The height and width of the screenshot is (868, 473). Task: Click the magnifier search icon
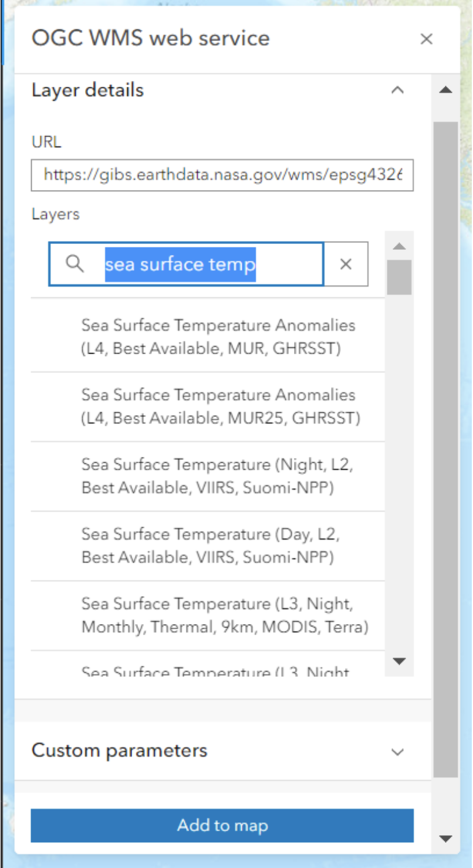coord(75,265)
